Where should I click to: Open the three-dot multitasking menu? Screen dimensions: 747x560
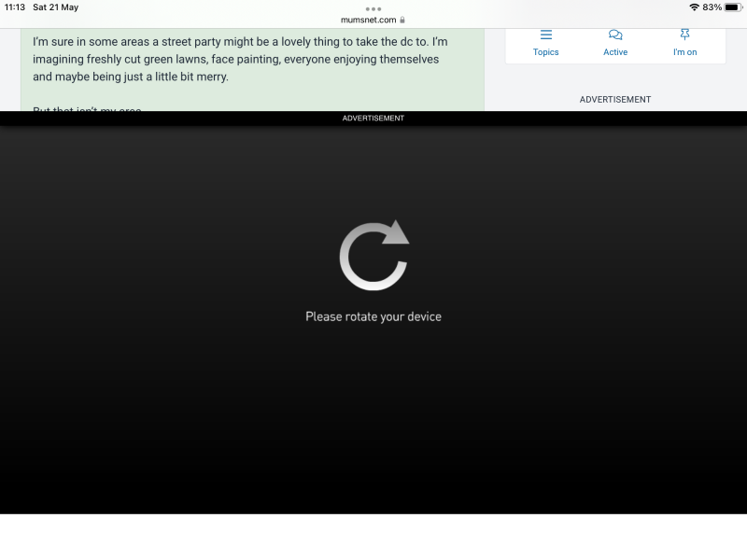pyautogui.click(x=373, y=8)
